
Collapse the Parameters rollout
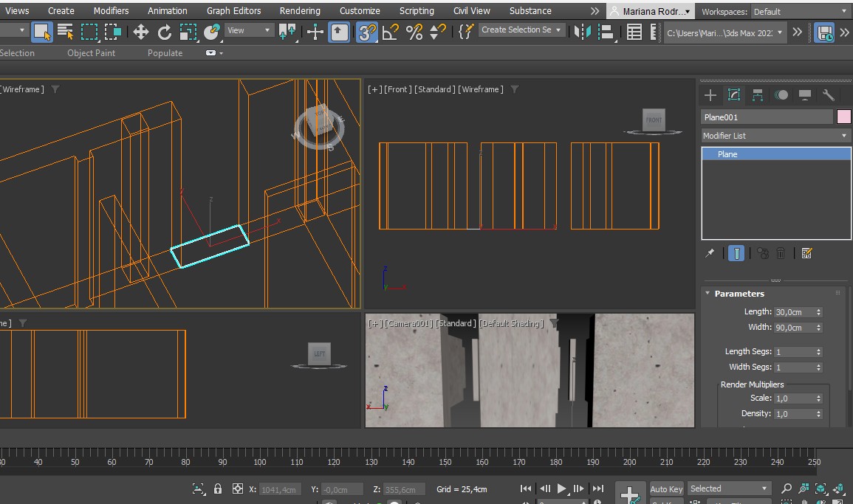(739, 294)
